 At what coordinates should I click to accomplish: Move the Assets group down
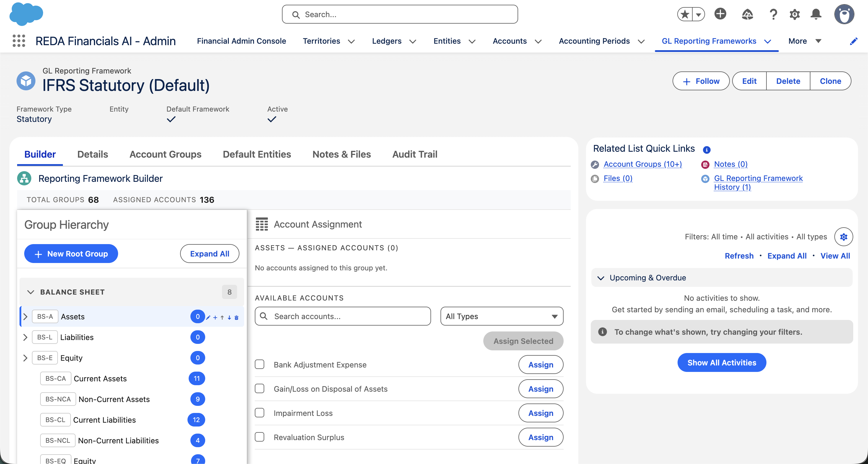point(229,317)
